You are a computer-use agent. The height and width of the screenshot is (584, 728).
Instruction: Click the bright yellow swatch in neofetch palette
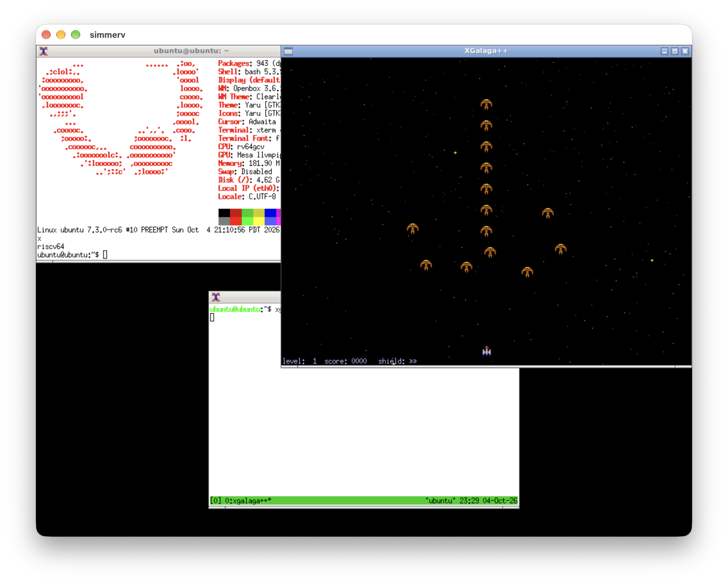259,221
